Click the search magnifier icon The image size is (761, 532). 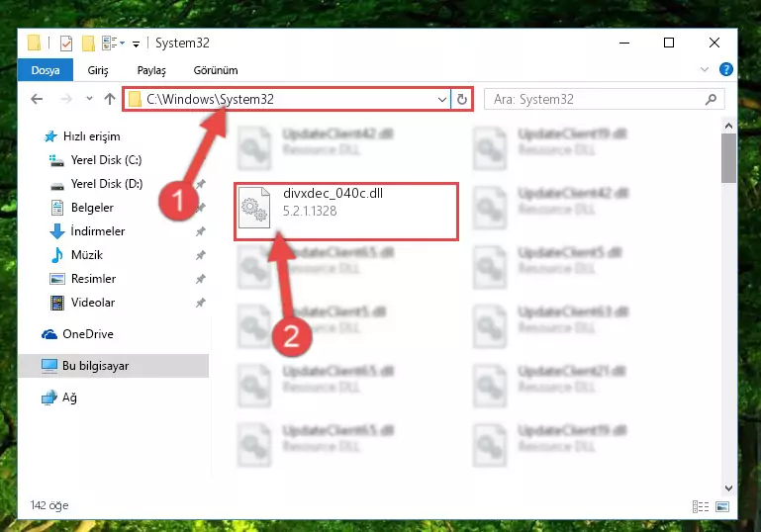pyautogui.click(x=711, y=100)
